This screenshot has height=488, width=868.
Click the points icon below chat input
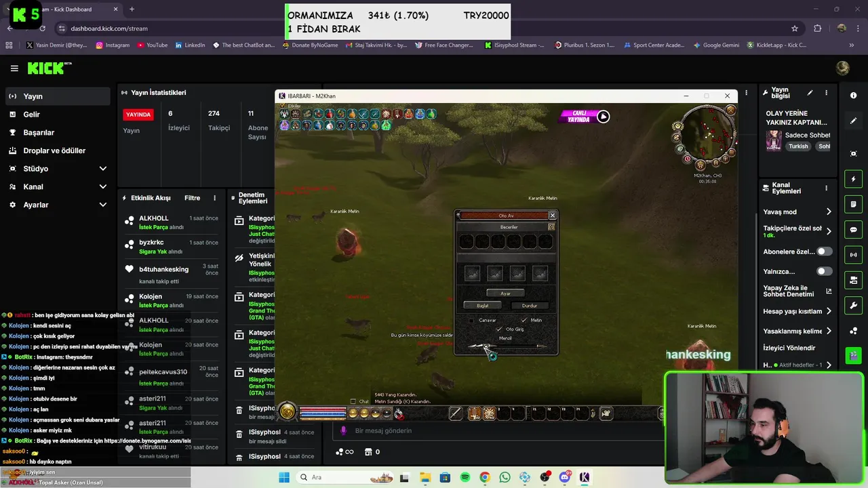[x=339, y=451]
